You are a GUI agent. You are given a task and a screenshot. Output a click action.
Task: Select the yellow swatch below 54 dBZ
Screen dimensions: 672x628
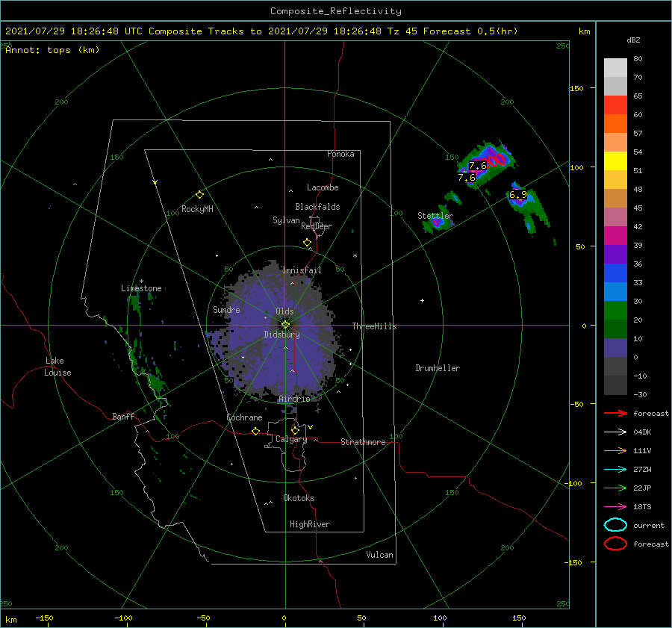point(615,161)
